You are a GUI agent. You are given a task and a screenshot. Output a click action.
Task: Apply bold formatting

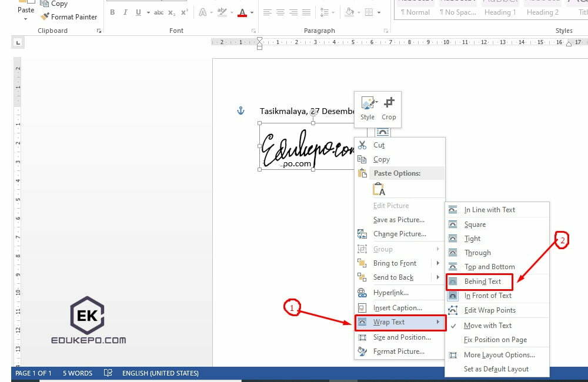point(112,12)
